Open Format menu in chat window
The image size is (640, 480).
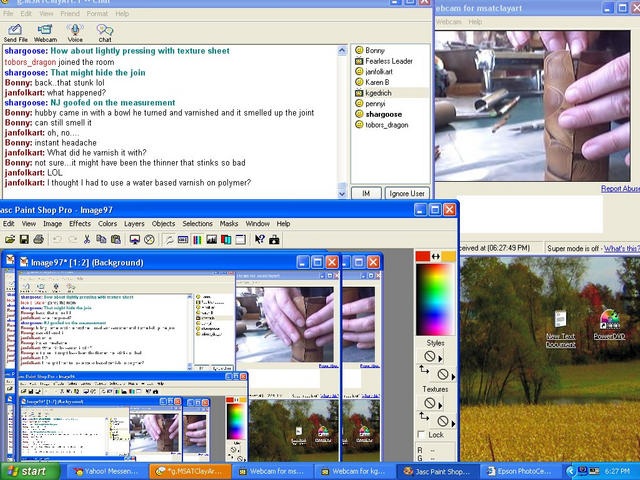[98, 13]
